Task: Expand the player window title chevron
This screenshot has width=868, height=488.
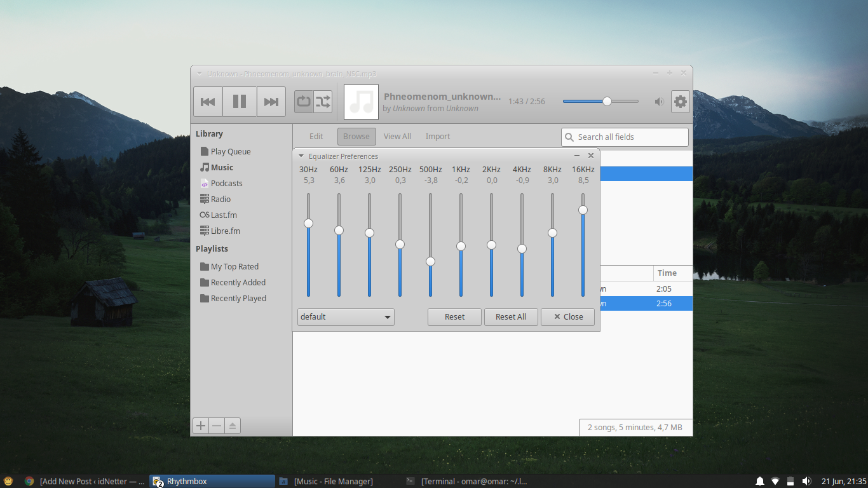Action: 199,73
